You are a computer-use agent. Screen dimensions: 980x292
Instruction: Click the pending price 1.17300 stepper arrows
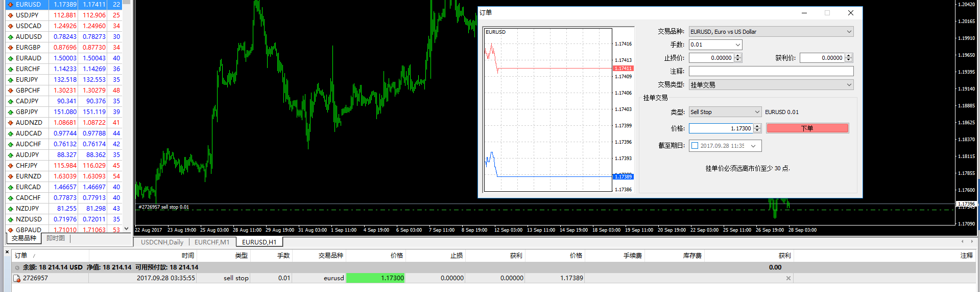(757, 128)
